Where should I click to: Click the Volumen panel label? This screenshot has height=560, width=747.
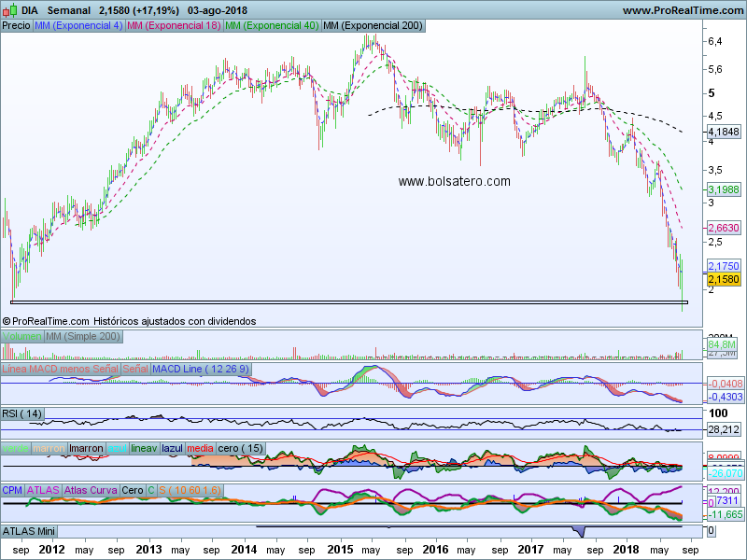coord(22,336)
